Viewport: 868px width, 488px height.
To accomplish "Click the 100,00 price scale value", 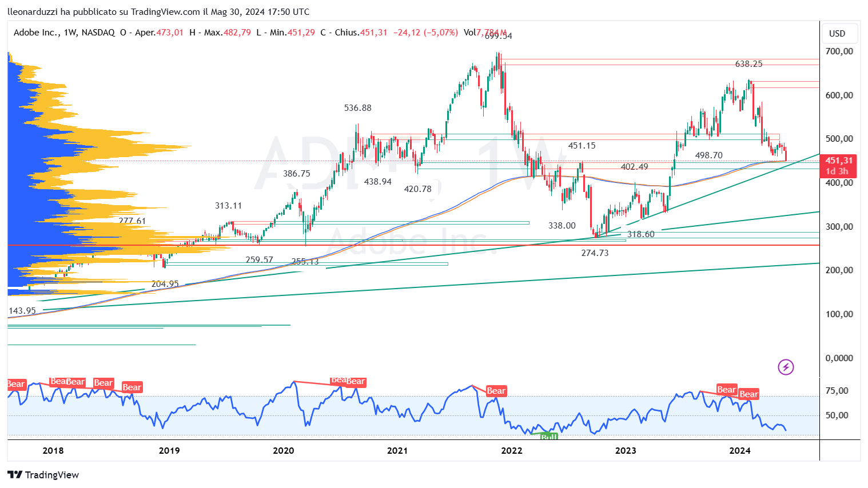I will (x=839, y=314).
